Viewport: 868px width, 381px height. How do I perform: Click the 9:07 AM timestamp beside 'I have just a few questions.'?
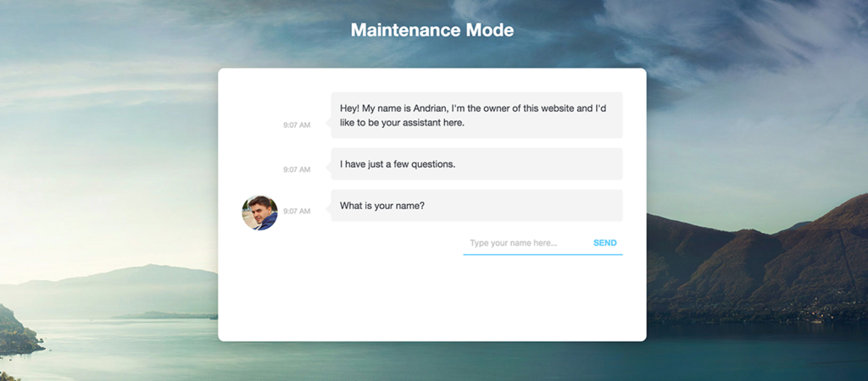point(297,170)
